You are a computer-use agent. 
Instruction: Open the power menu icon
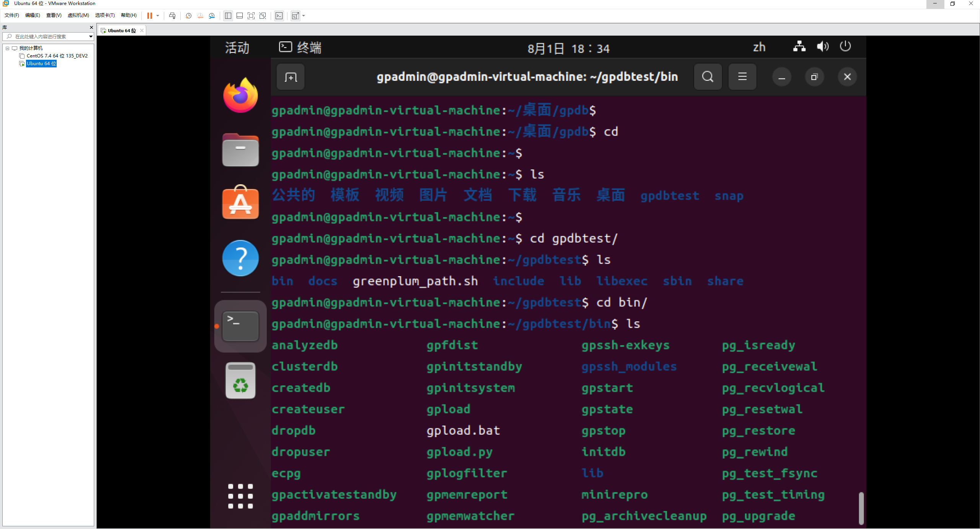pos(845,46)
